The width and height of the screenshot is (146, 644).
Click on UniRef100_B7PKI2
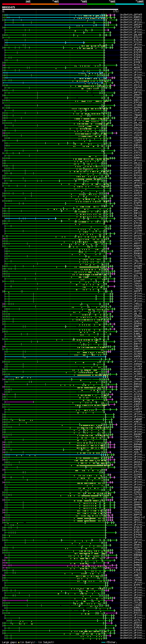click(131, 60)
